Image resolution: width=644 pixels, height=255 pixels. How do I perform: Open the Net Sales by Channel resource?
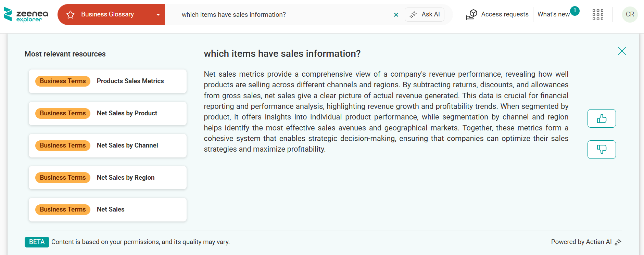(127, 145)
